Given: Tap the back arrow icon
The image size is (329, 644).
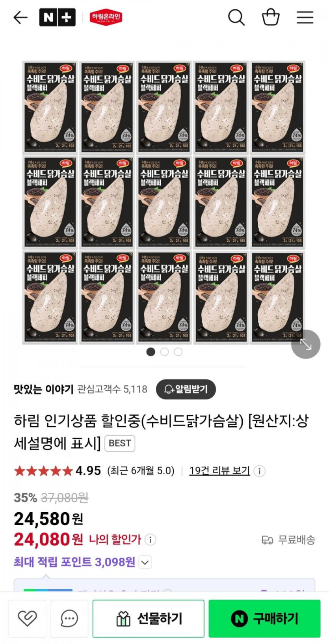Looking at the screenshot, I should pos(20,17).
